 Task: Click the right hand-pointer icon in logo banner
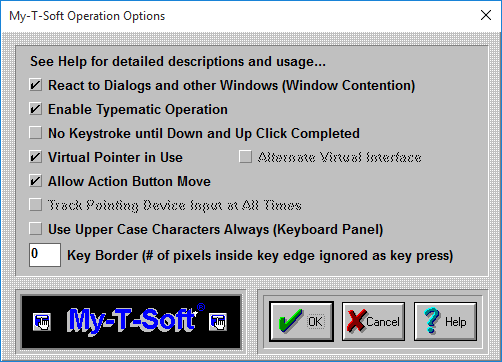[218, 322]
